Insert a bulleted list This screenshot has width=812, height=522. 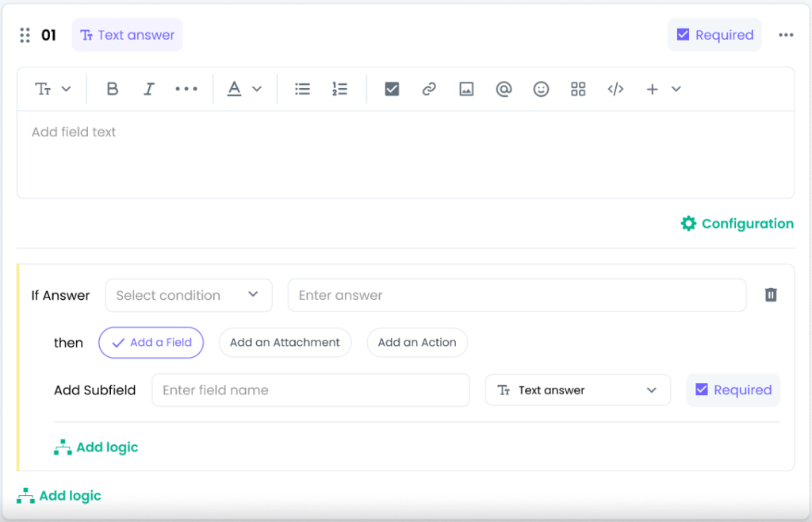point(302,89)
